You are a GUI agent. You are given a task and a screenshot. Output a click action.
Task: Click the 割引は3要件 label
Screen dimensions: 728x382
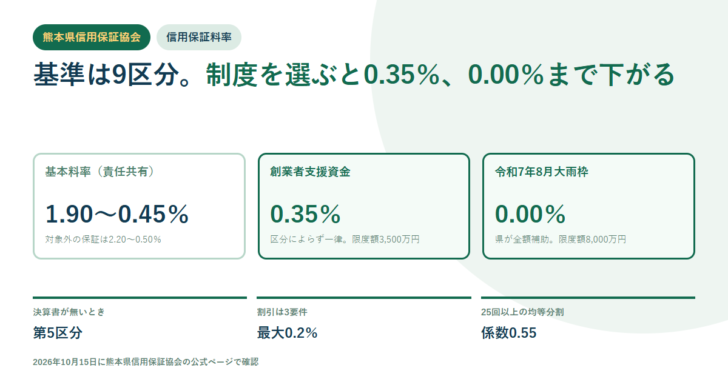[282, 312]
